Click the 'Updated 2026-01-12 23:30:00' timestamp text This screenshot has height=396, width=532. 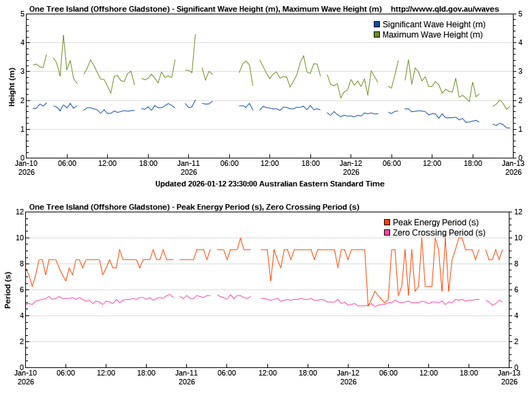tap(269, 184)
